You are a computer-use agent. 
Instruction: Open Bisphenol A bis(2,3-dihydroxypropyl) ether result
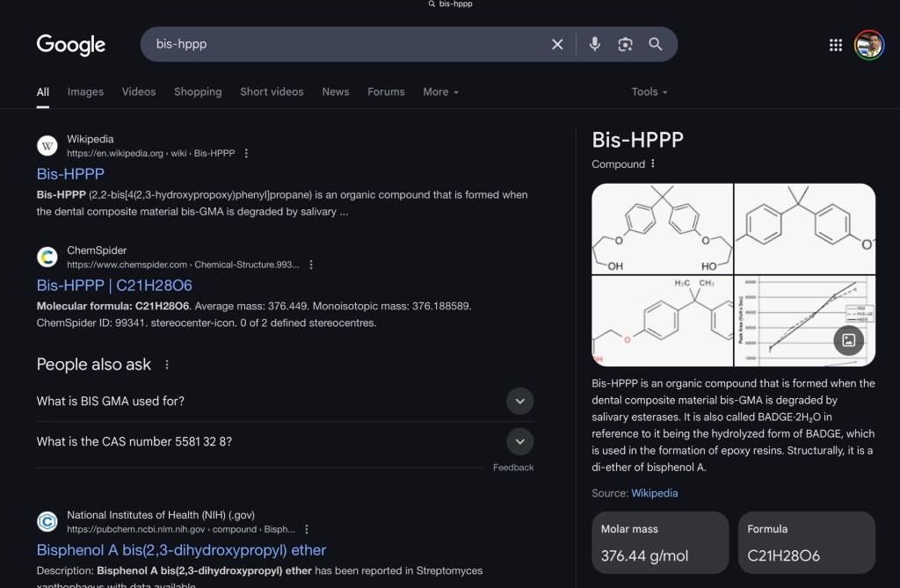tap(181, 550)
